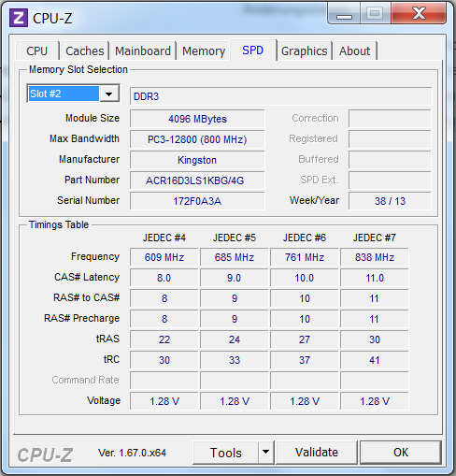This screenshot has width=456, height=476.
Task: Select the SPD tab
Action: point(253,50)
